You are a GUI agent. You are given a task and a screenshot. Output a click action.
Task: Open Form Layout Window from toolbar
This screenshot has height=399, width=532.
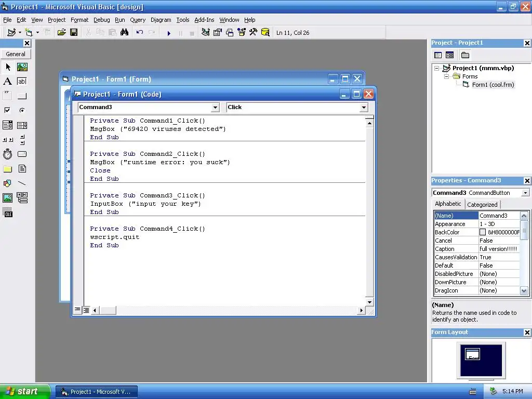229,33
